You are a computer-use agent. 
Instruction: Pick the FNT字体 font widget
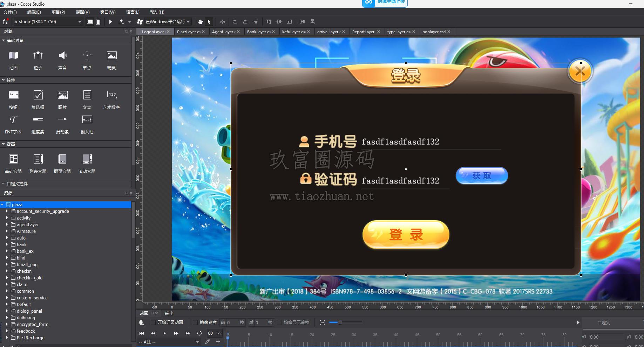[13, 124]
